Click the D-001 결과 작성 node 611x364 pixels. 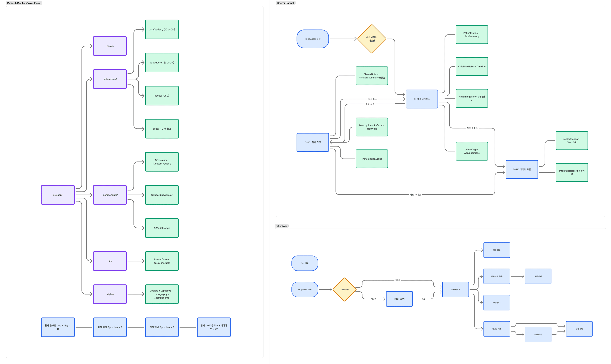[x=313, y=142]
